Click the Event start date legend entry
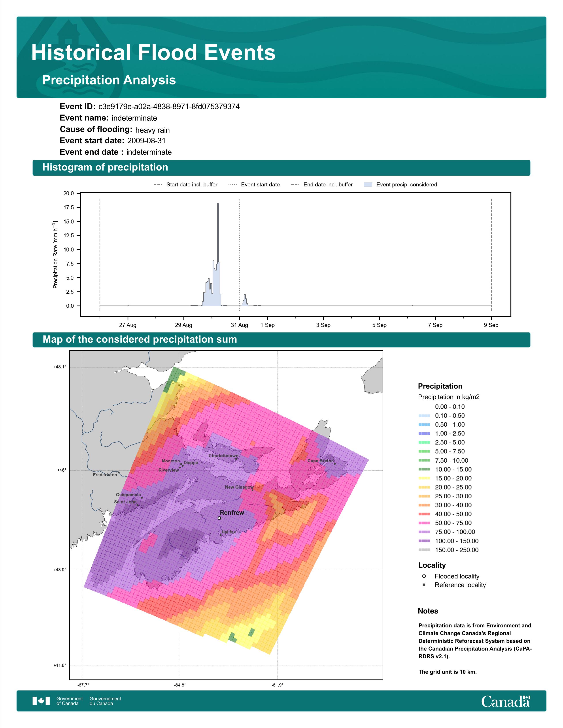The height and width of the screenshot is (728, 563). pyautogui.click(x=254, y=185)
